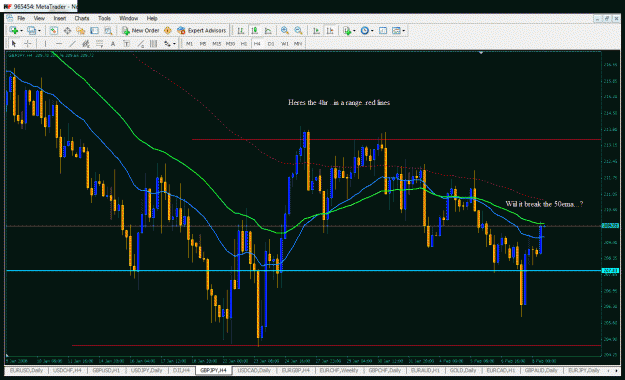Open the Strategy Tester icon
Viewport: 625px width, 380px height.
click(x=108, y=31)
